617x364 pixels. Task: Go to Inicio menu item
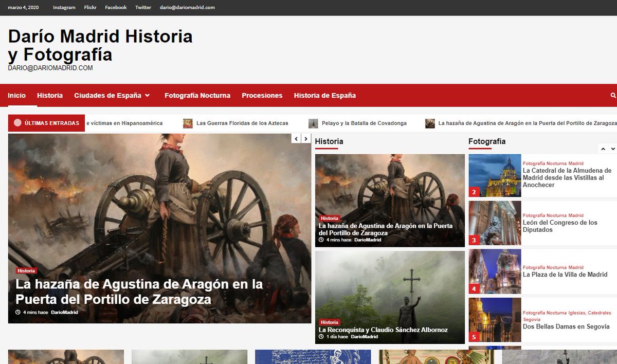(x=16, y=96)
